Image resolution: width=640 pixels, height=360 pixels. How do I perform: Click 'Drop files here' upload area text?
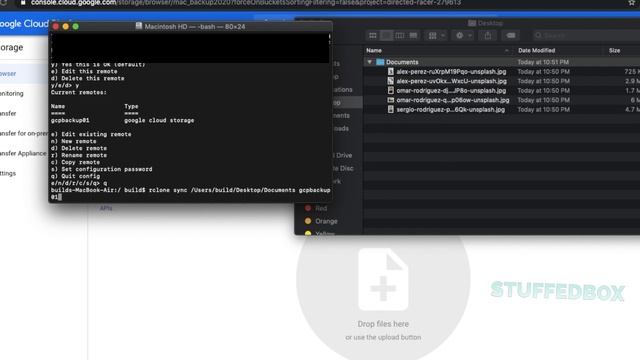point(383,324)
